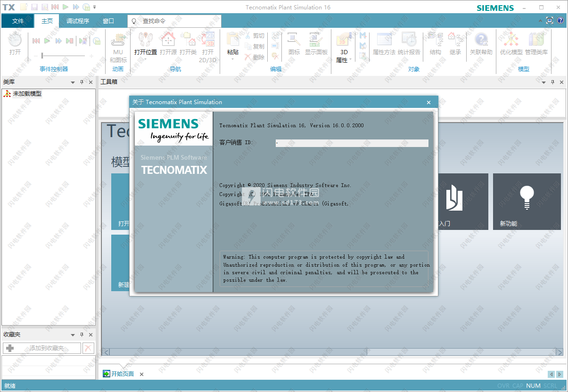
Task: Switch to the 窗口 ribbon tab
Action: coord(108,21)
